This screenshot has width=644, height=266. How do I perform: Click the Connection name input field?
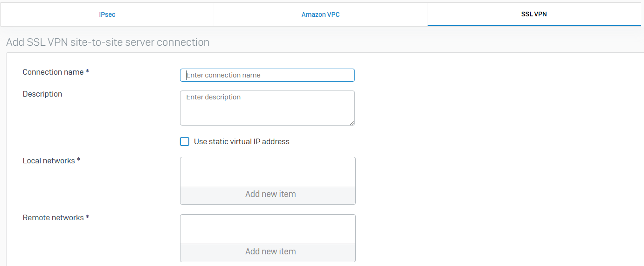(267, 75)
